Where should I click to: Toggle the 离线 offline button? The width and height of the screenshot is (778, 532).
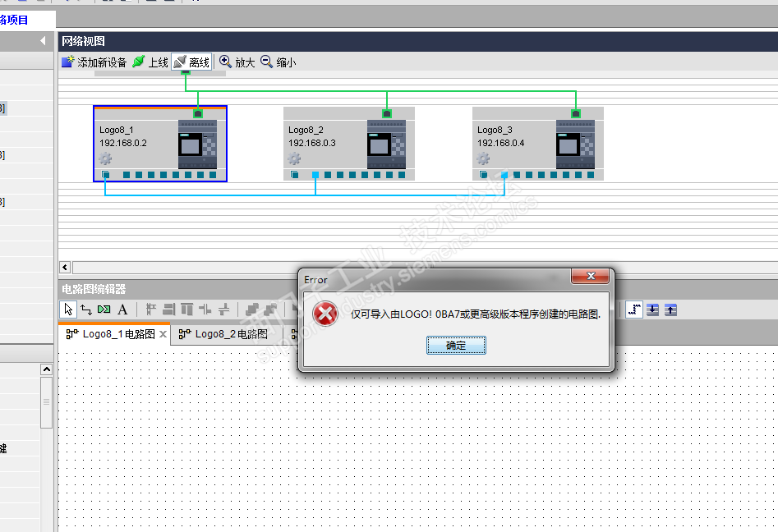191,62
